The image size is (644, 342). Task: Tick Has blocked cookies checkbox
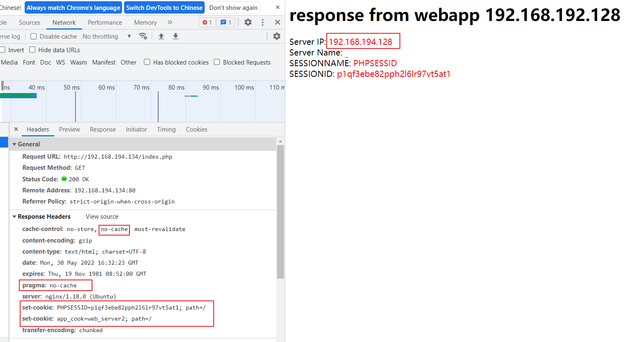pos(147,62)
